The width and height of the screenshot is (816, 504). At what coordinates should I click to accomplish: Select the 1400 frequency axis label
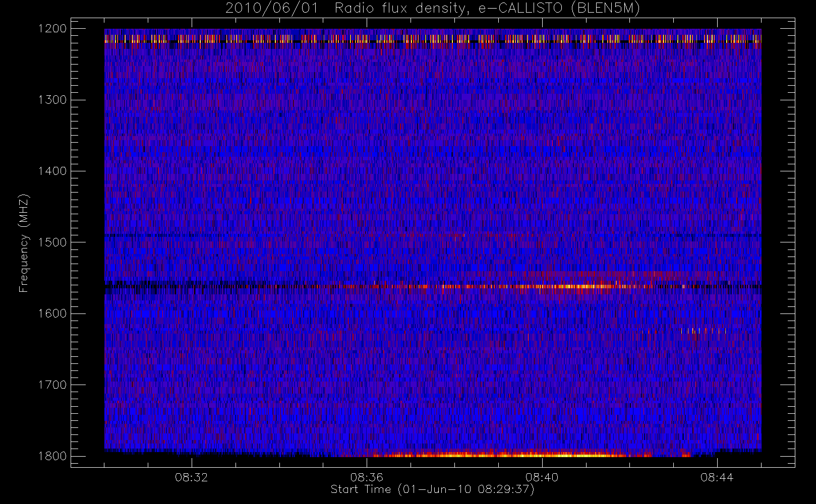[52, 171]
